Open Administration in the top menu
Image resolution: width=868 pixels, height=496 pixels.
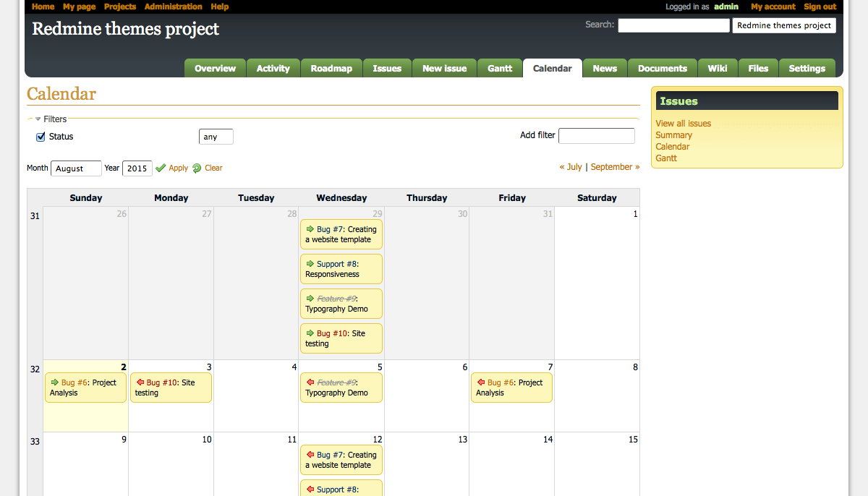coord(174,7)
